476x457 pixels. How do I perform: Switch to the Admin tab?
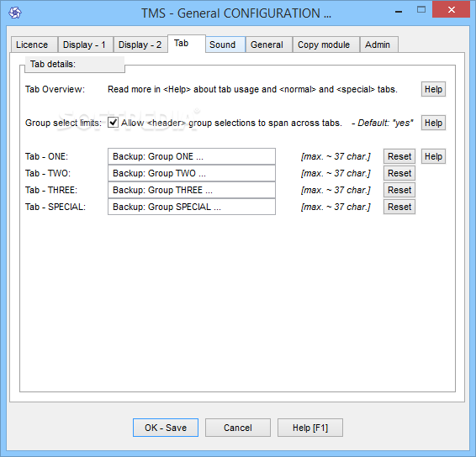click(378, 45)
